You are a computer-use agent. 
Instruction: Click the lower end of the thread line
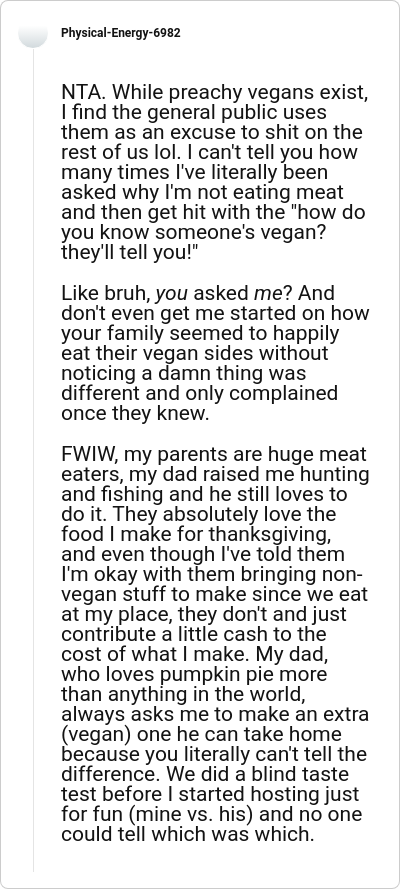[33, 866]
